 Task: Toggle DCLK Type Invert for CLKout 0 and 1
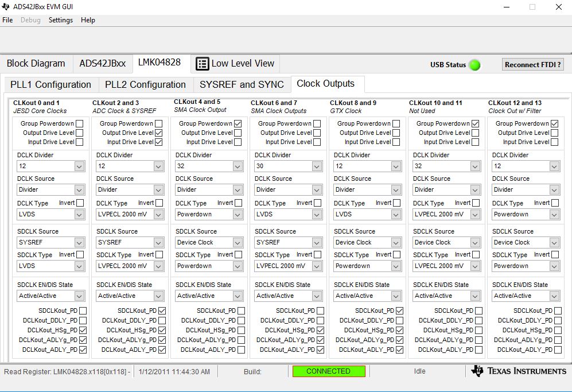click(x=80, y=203)
